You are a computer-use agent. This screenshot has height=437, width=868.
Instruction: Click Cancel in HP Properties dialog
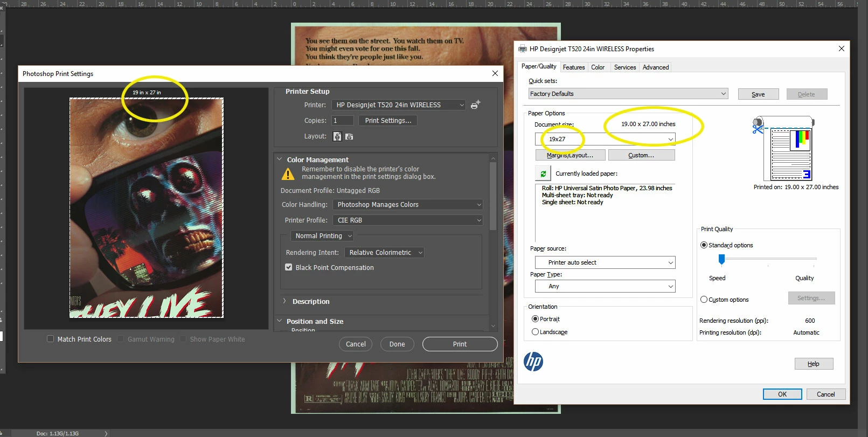(x=825, y=394)
